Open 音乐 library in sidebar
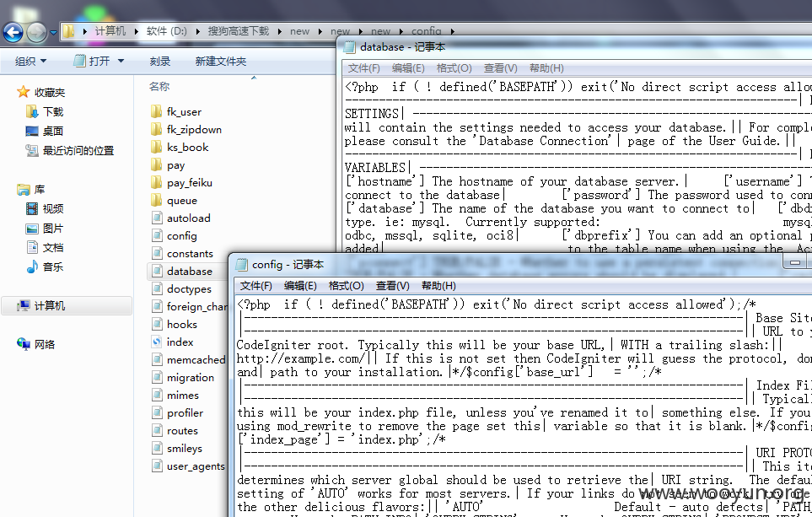 [x=45, y=267]
